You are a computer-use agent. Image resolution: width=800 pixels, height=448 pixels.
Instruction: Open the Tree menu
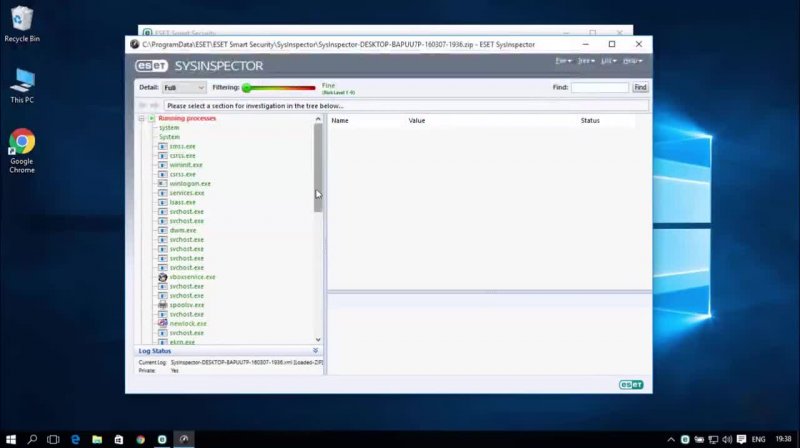[x=586, y=61]
